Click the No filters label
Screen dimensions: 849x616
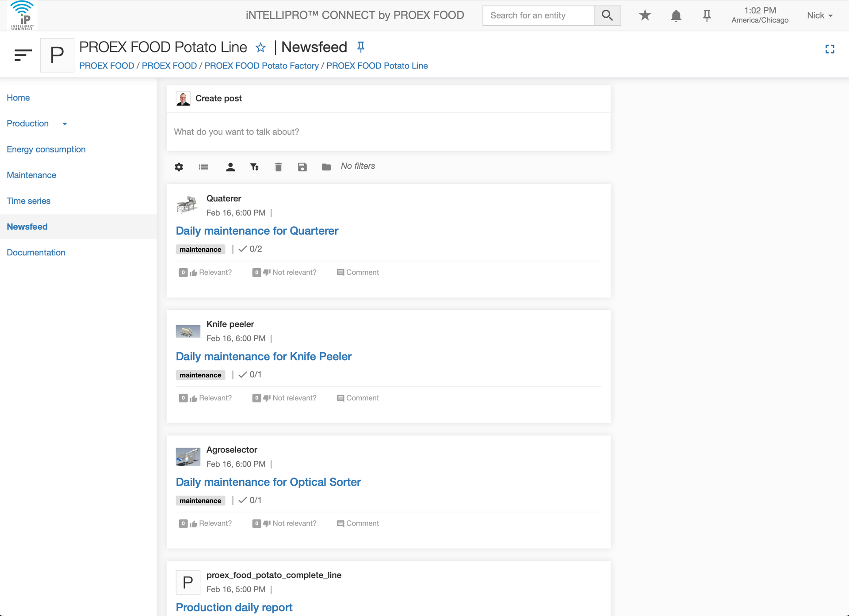coord(358,166)
